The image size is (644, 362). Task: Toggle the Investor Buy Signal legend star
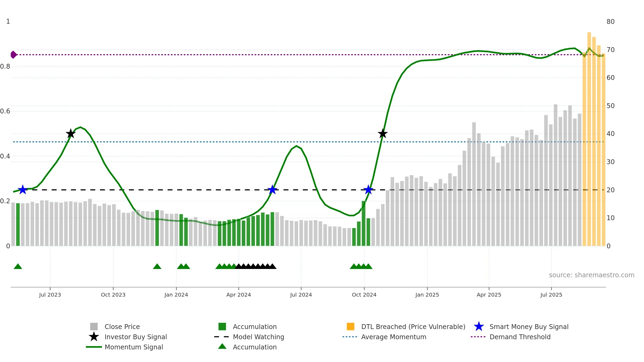pyautogui.click(x=94, y=337)
